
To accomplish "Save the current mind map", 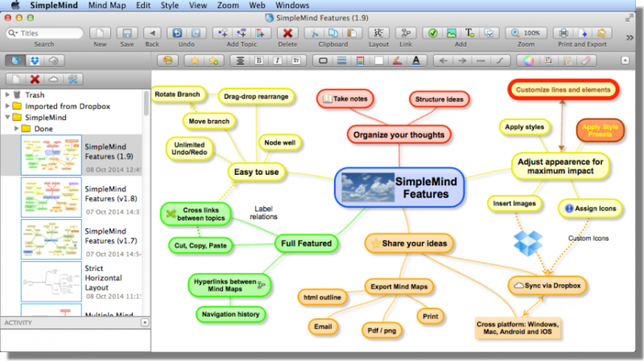I will click(127, 33).
